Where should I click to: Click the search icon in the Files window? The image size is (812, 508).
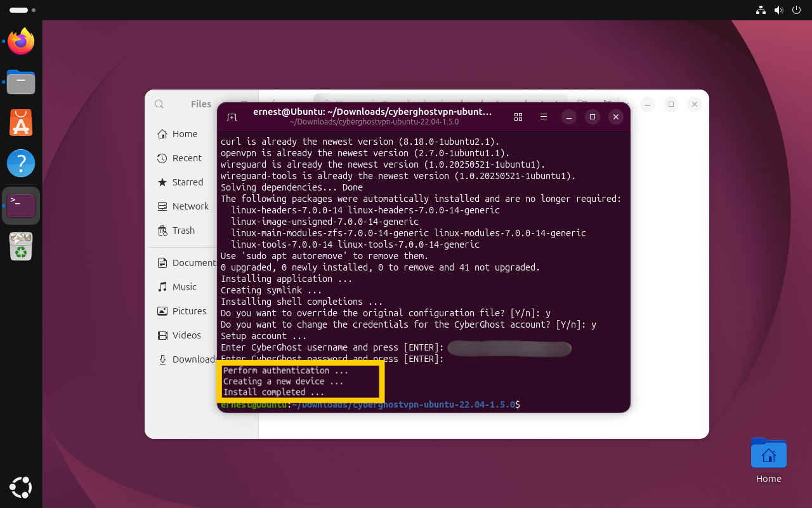click(159, 104)
